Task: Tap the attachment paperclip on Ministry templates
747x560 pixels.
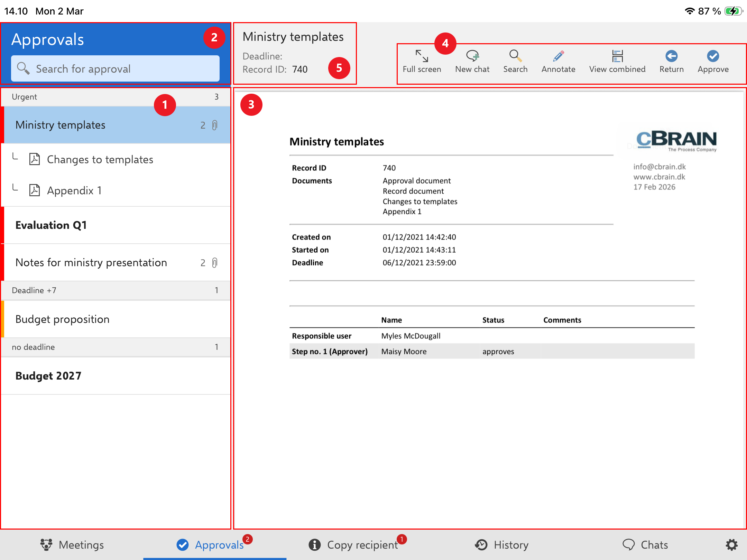Action: (x=215, y=125)
